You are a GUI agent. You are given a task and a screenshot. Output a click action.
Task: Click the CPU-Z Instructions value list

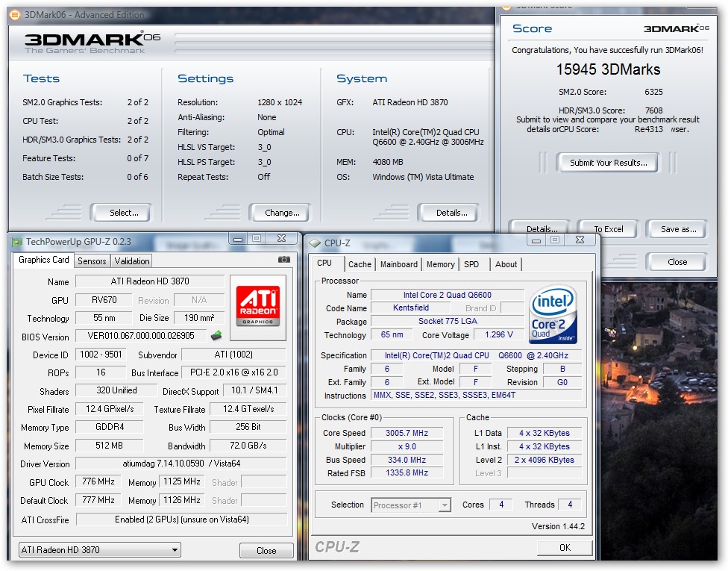[x=477, y=395]
